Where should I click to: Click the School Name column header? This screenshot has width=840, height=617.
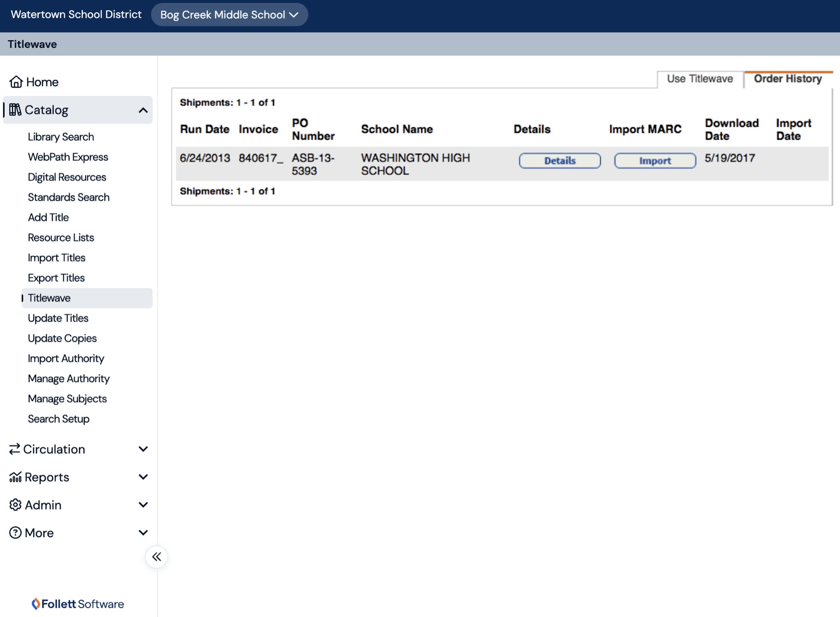[x=397, y=129]
